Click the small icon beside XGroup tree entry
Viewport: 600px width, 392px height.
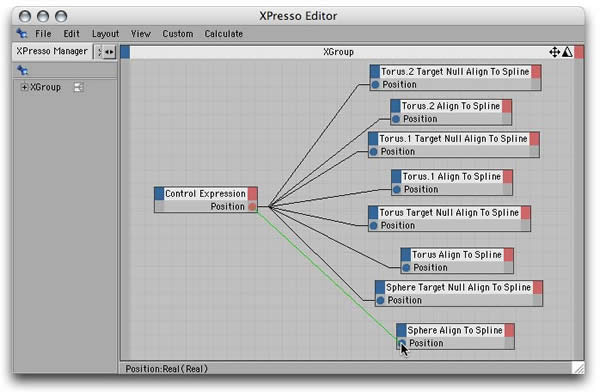coord(79,87)
